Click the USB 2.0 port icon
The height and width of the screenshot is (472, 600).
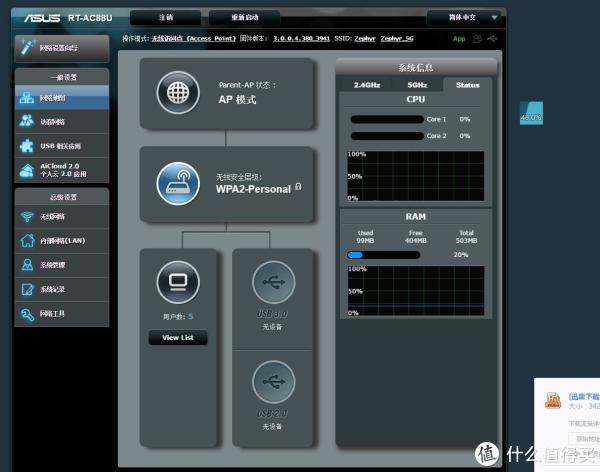(274, 382)
